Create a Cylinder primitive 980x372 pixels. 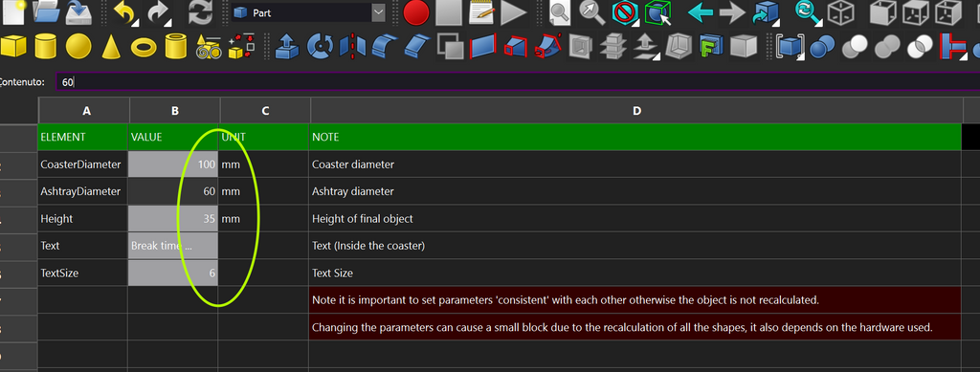tap(45, 46)
